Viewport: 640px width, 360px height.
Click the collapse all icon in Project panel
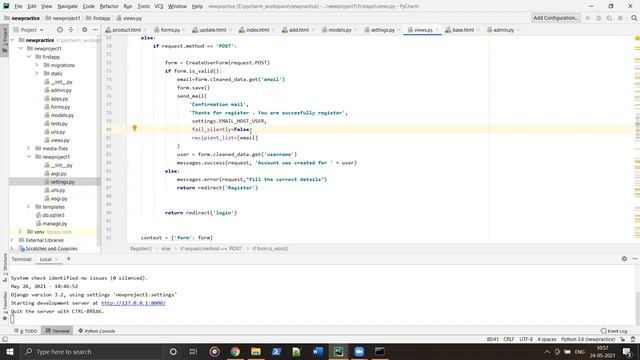71,30
